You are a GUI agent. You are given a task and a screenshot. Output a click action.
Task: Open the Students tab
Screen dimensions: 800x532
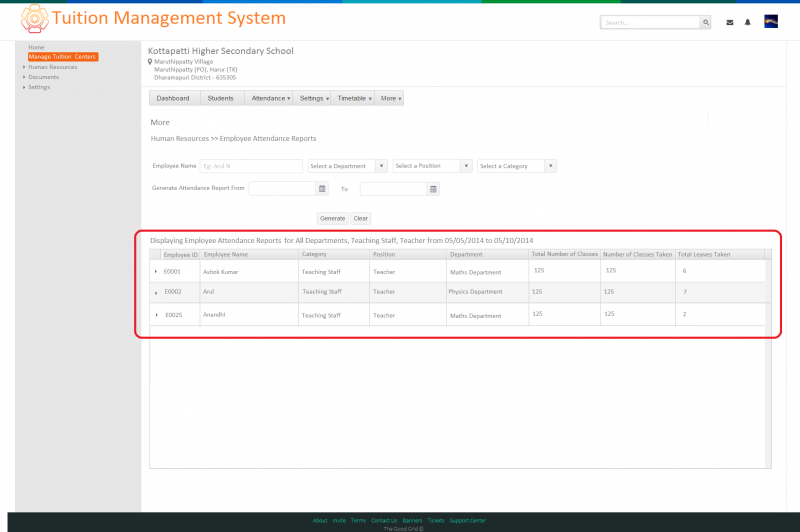[x=220, y=98]
